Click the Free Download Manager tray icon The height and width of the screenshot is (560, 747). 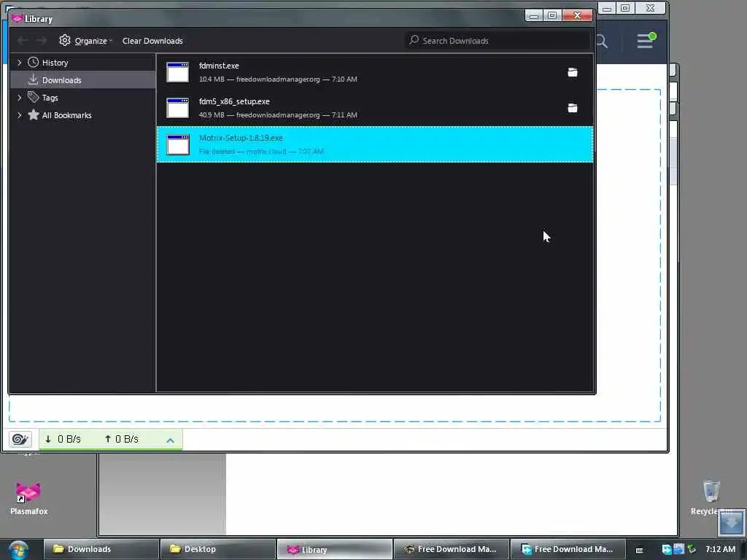pos(667,550)
